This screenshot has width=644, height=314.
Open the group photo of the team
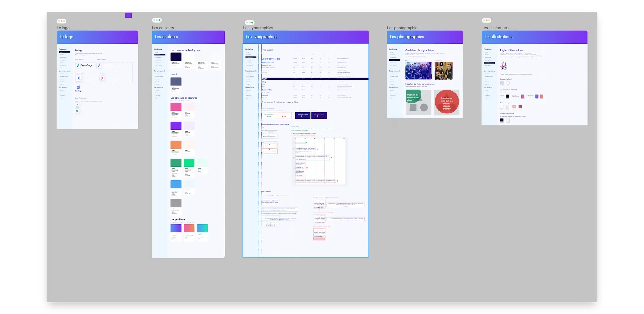(x=419, y=71)
